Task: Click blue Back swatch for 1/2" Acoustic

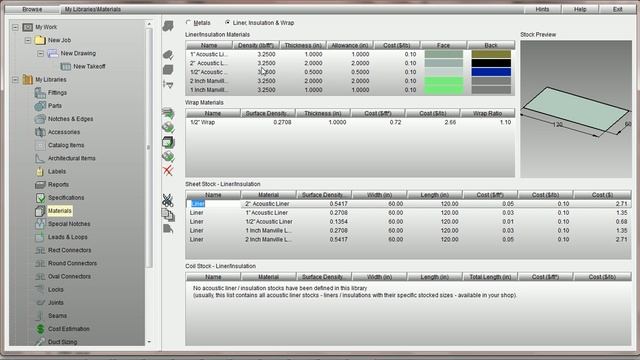Action: pyautogui.click(x=491, y=72)
